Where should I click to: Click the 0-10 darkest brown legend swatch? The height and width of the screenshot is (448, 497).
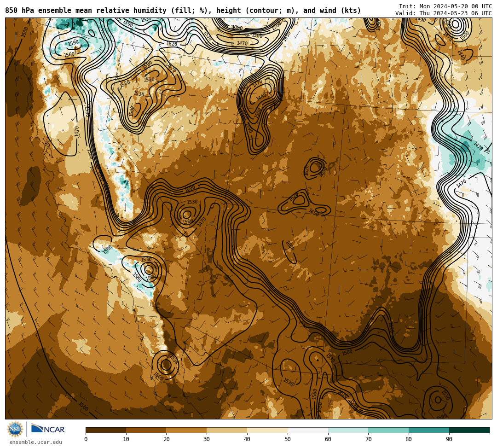click(106, 430)
